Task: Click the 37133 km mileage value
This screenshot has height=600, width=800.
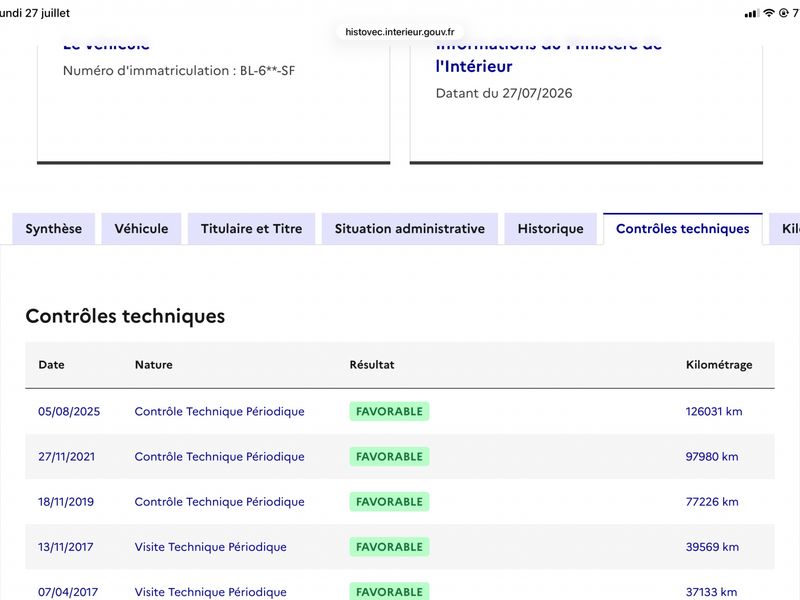Action: click(711, 592)
